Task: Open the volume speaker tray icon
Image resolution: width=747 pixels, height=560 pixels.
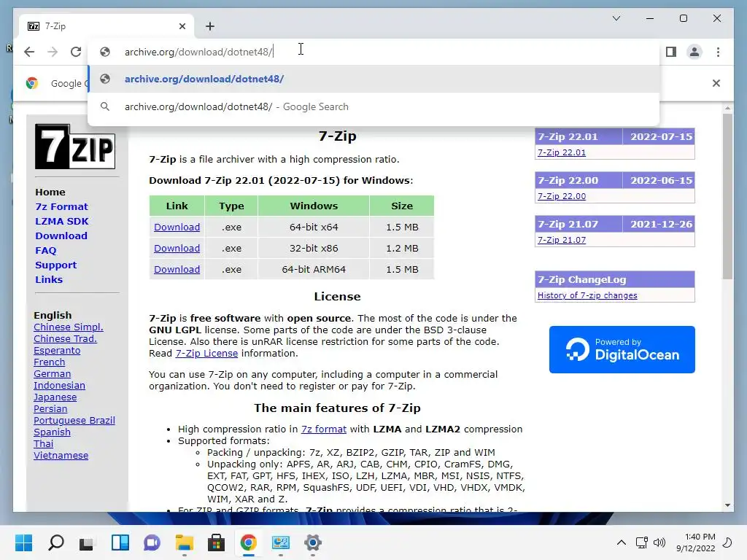Action: point(659,542)
